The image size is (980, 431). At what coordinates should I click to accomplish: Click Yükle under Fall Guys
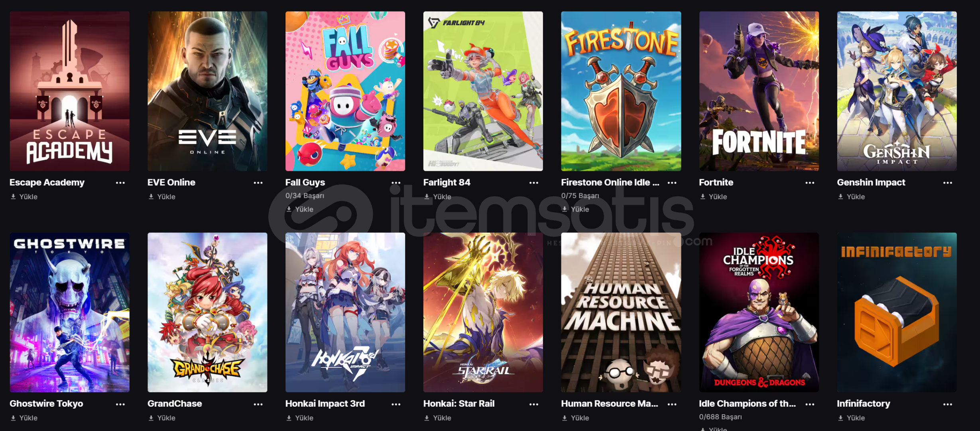coord(300,209)
